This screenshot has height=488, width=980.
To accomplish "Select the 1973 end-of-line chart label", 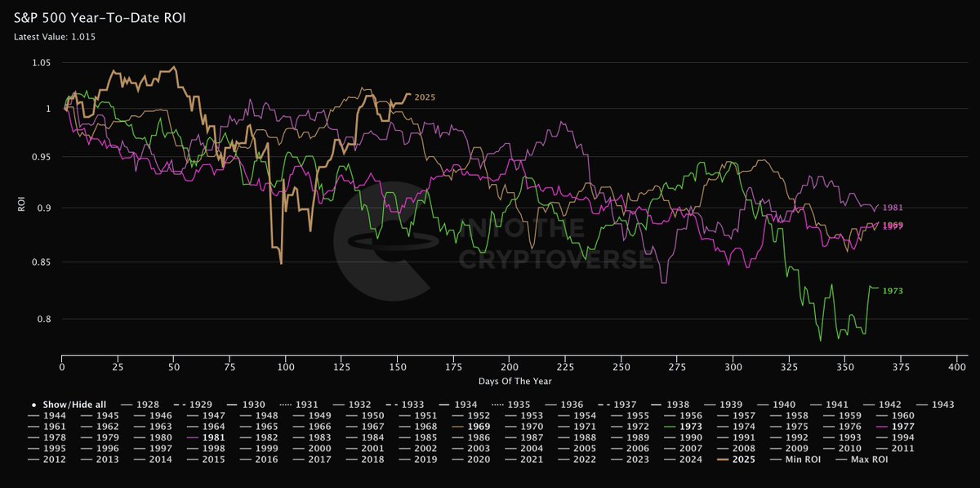I will pos(894,289).
